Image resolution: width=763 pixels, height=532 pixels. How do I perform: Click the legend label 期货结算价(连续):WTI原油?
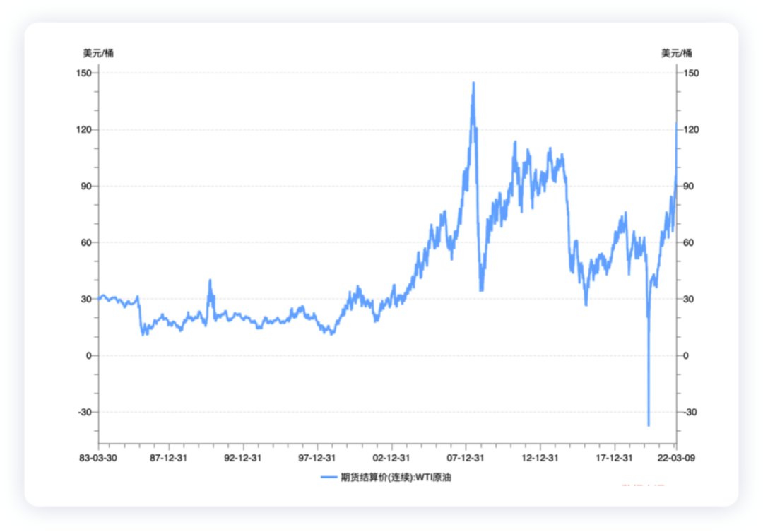coord(396,478)
